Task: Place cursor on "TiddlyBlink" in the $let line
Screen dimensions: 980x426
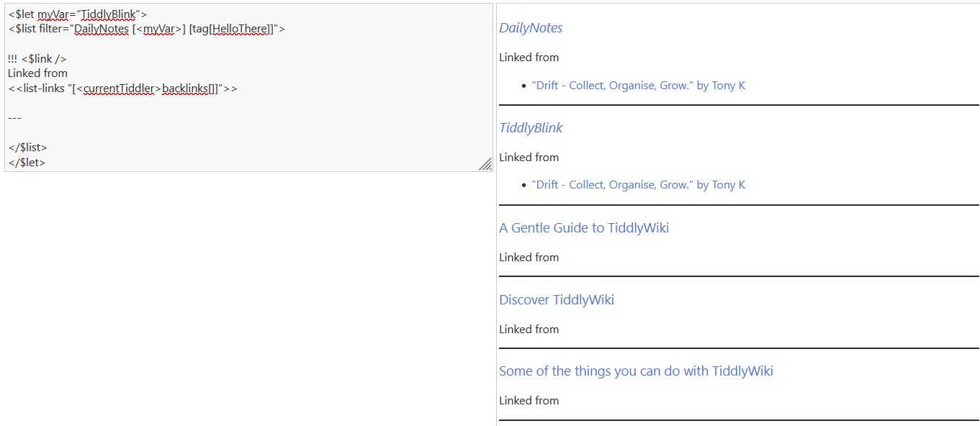Action: (108, 14)
